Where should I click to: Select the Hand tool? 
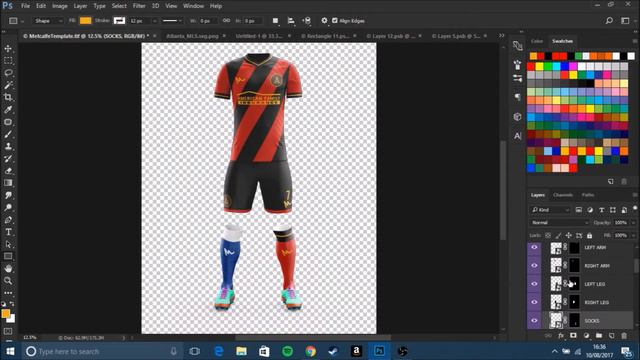(8, 269)
